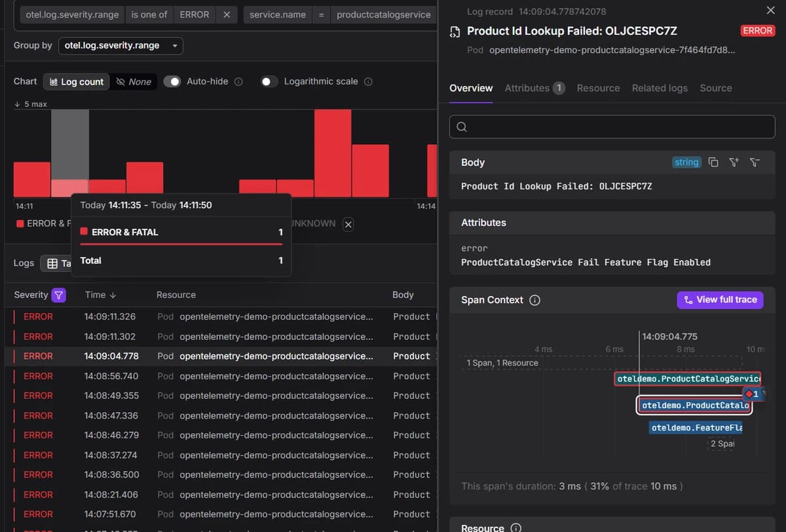Click the string type badge in Body
This screenshot has width=786, height=532.
(686, 162)
